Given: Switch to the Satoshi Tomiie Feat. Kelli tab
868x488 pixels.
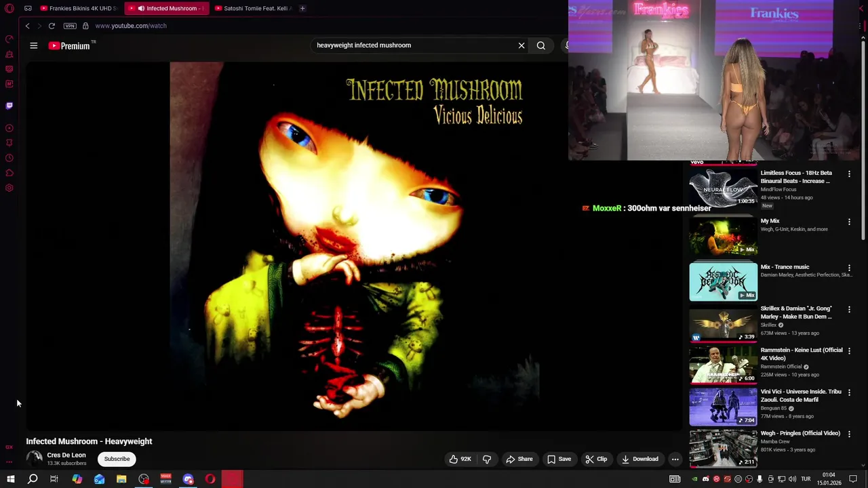Looking at the screenshot, I should point(254,8).
